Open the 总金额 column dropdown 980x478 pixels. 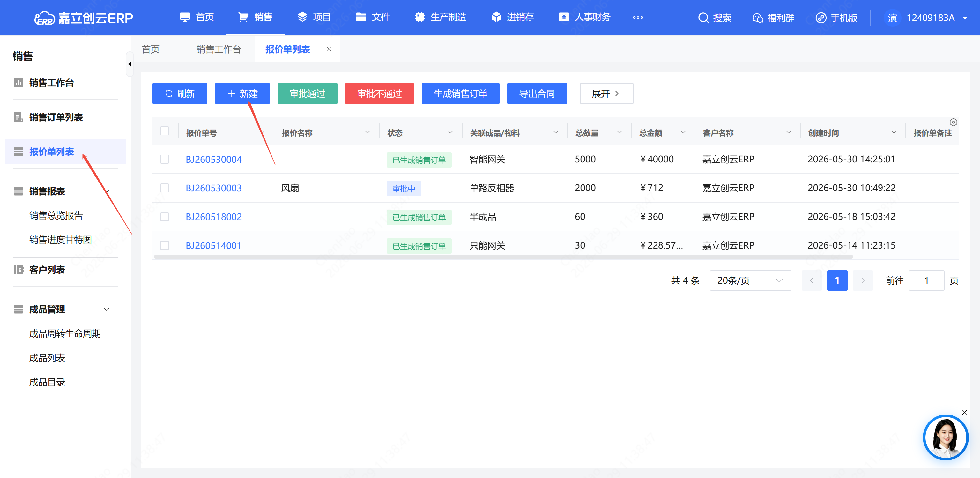coord(683,132)
